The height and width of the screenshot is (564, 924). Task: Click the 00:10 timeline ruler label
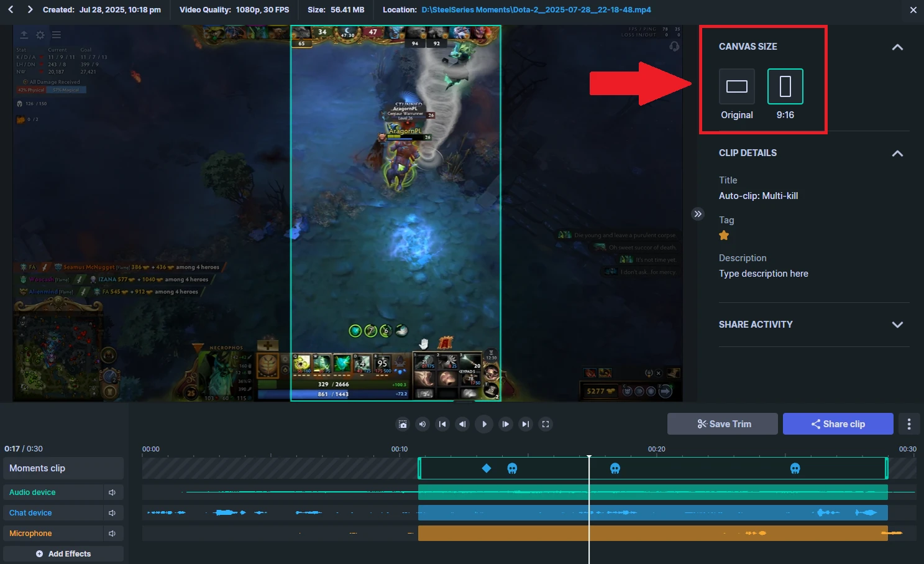tap(400, 449)
